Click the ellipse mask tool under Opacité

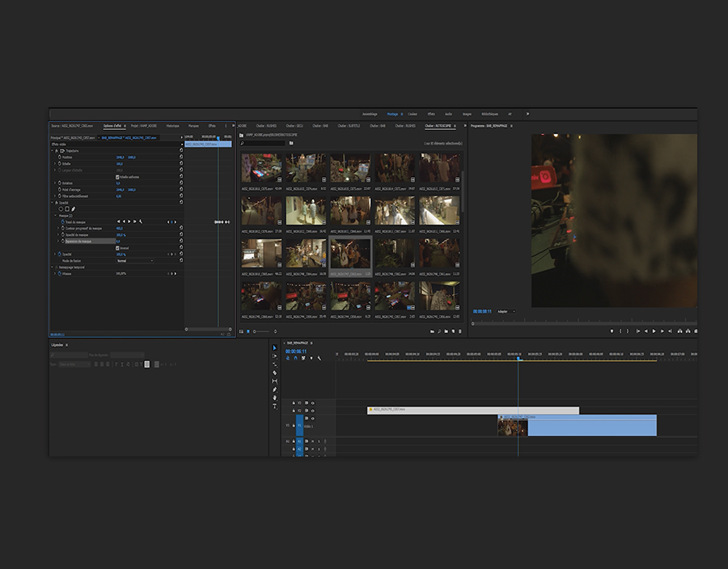tap(60, 209)
